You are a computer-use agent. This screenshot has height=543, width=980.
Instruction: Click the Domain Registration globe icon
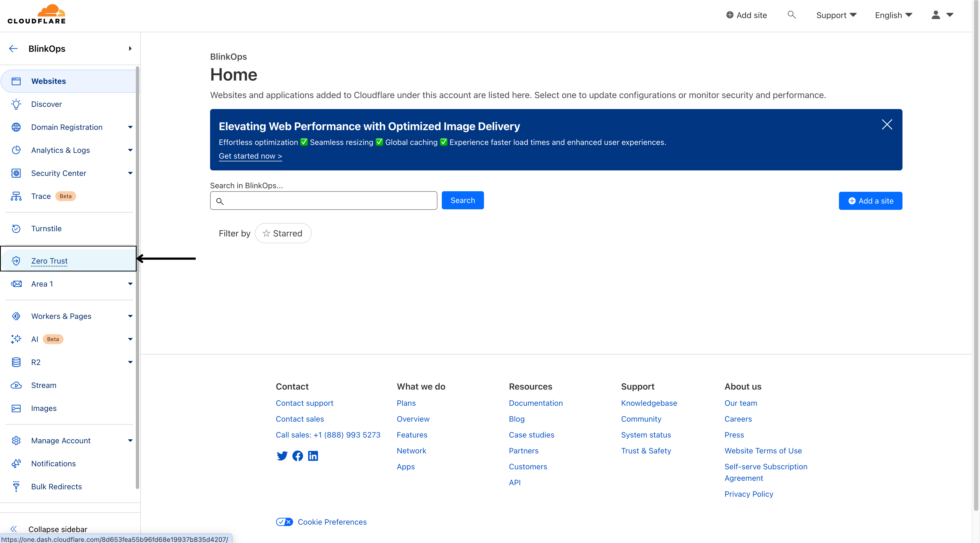tap(16, 127)
